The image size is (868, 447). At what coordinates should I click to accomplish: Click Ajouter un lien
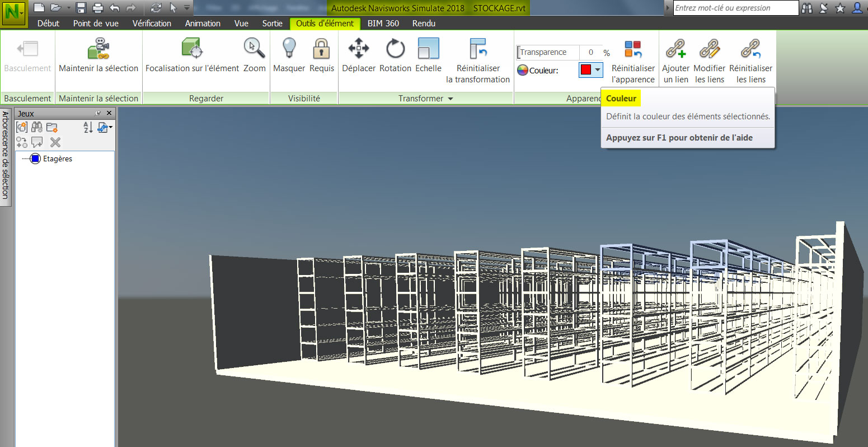(x=675, y=60)
